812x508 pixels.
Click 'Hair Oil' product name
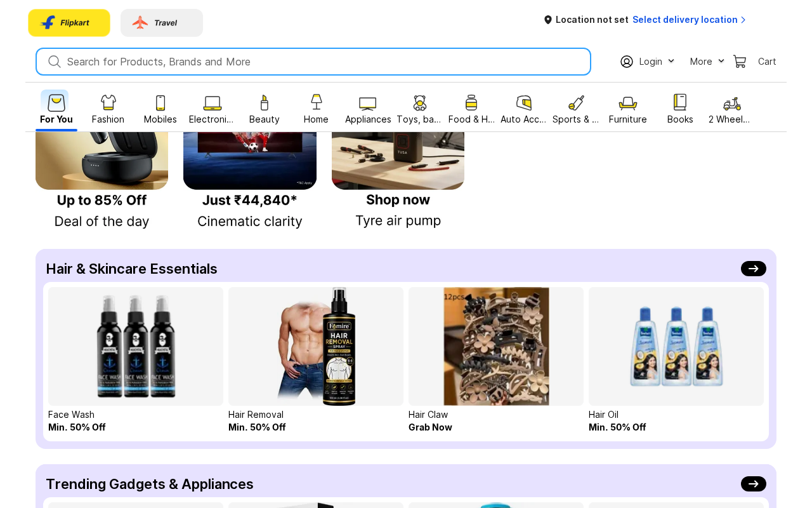click(603, 415)
